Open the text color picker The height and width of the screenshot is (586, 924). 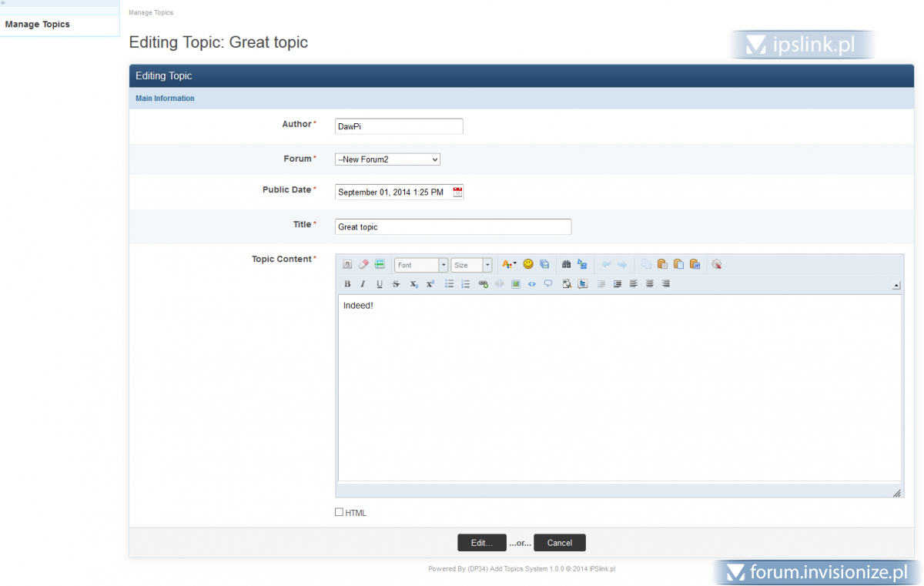pos(509,264)
